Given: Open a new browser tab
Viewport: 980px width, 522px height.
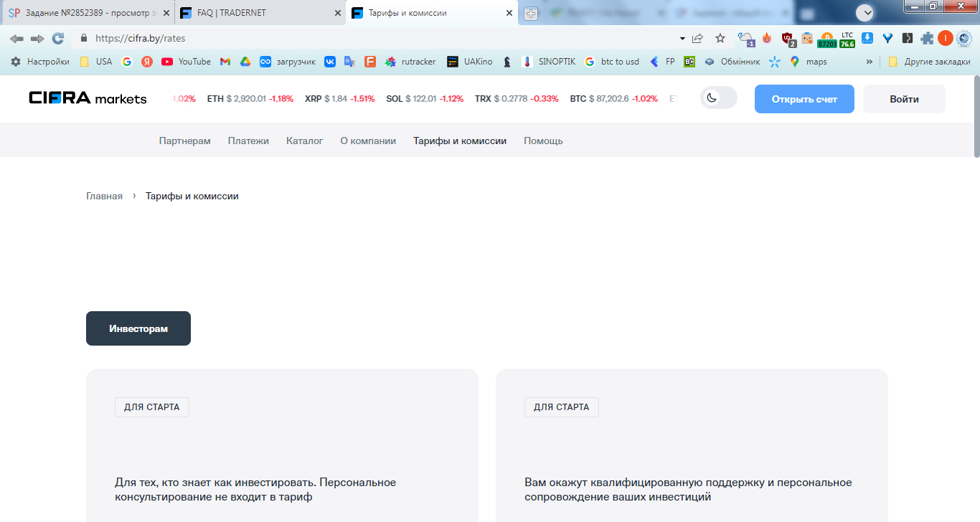Looking at the screenshot, I should point(531,14).
